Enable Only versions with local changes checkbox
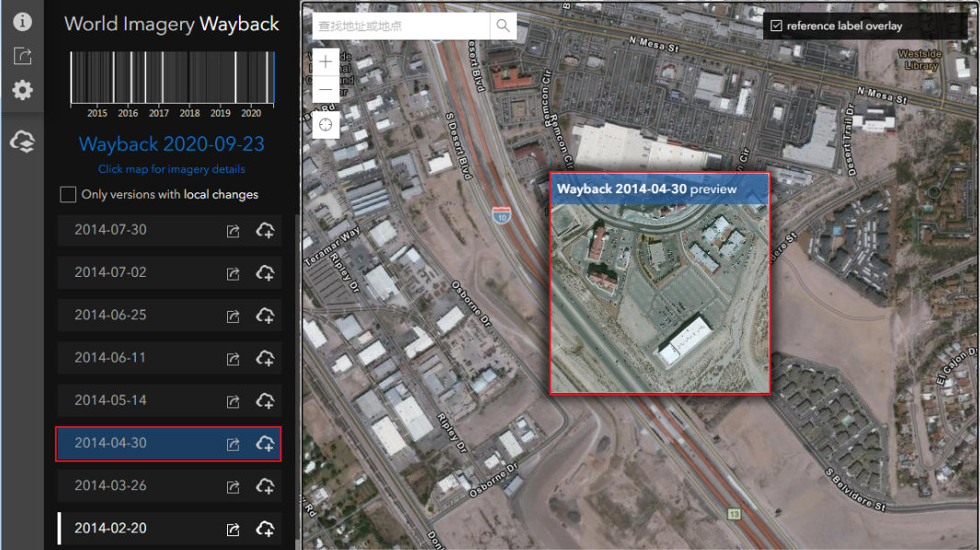 pyautogui.click(x=68, y=194)
